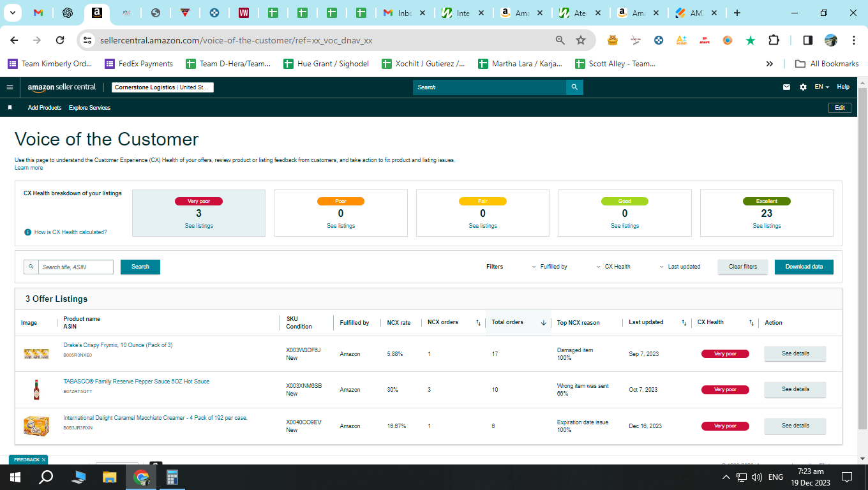Open the Add Products menu item
Viewport: 868px width, 490px height.
click(45, 108)
